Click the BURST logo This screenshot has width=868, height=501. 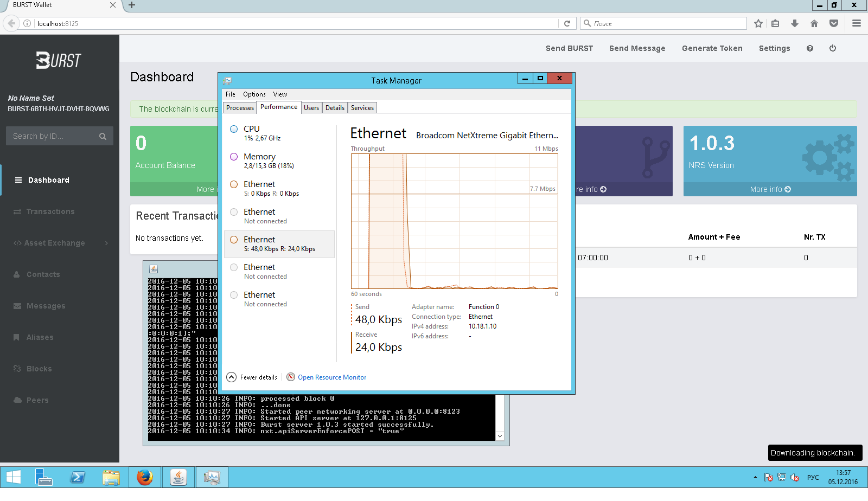(x=59, y=60)
